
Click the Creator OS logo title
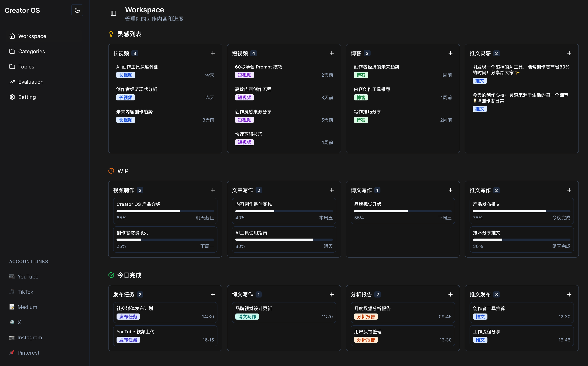[22, 10]
